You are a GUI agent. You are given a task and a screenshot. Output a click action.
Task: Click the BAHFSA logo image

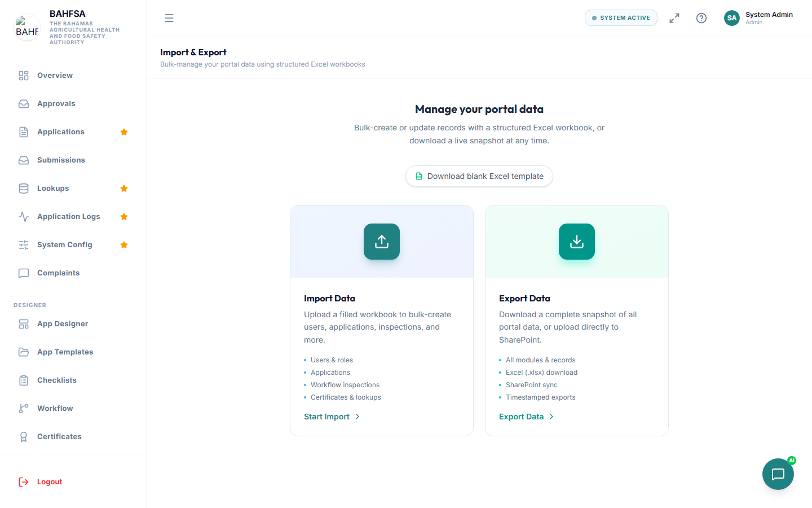click(27, 27)
